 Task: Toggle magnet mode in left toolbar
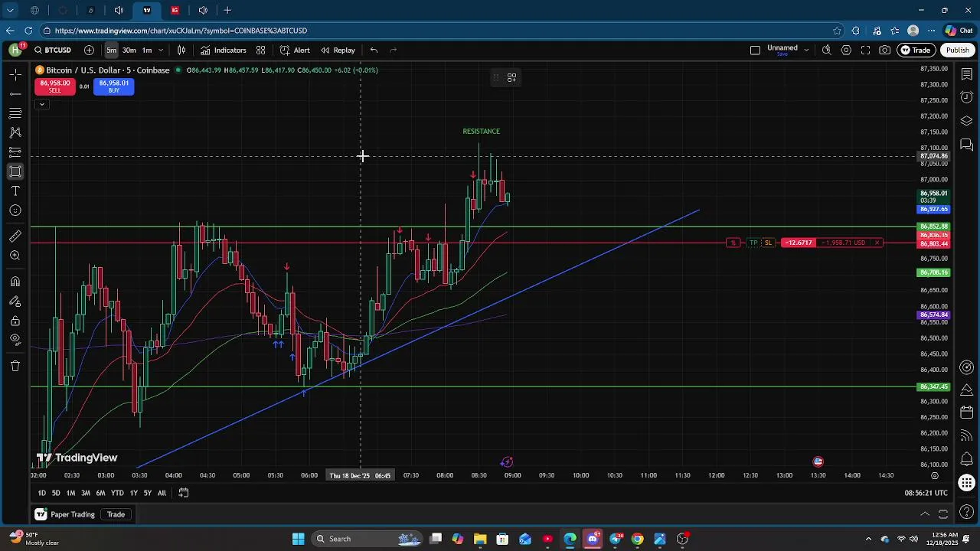15,282
